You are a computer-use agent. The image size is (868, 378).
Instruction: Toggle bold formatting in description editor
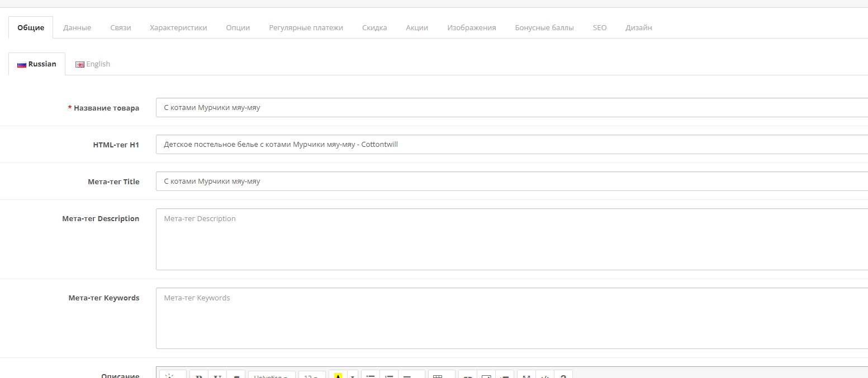pyautogui.click(x=198, y=376)
